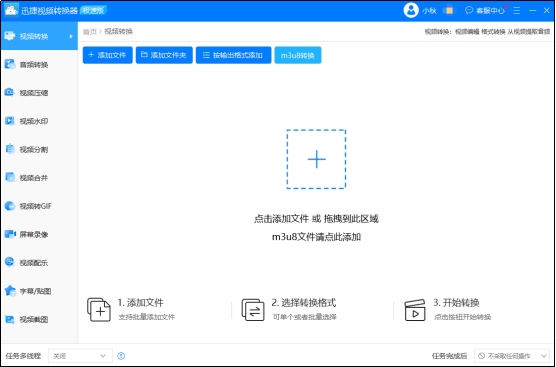The height and width of the screenshot is (367, 556).
Task: Switch to 音频转换 in the sidebar
Action: pyautogui.click(x=39, y=65)
